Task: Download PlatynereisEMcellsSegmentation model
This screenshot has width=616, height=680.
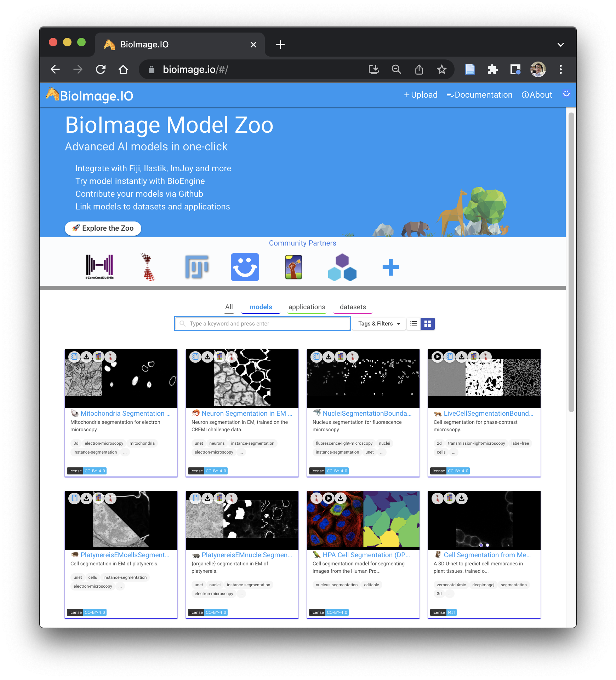Action: tap(86, 498)
